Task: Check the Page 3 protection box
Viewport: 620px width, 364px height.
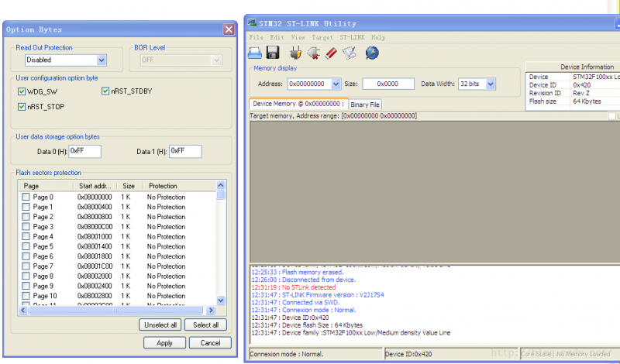Action: [26, 226]
